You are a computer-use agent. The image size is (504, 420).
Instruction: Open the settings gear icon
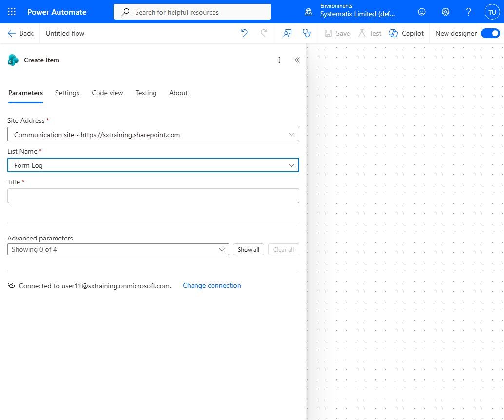click(x=445, y=12)
